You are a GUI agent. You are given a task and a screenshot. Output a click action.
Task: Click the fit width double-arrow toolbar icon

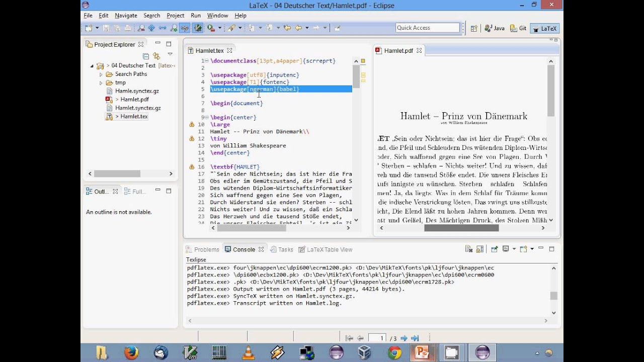163,28
